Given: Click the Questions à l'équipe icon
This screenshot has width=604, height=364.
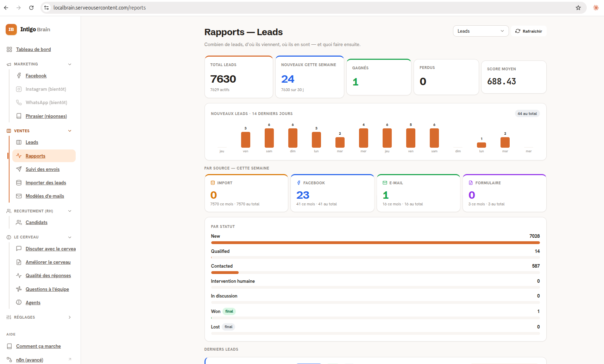Looking at the screenshot, I should tap(19, 289).
